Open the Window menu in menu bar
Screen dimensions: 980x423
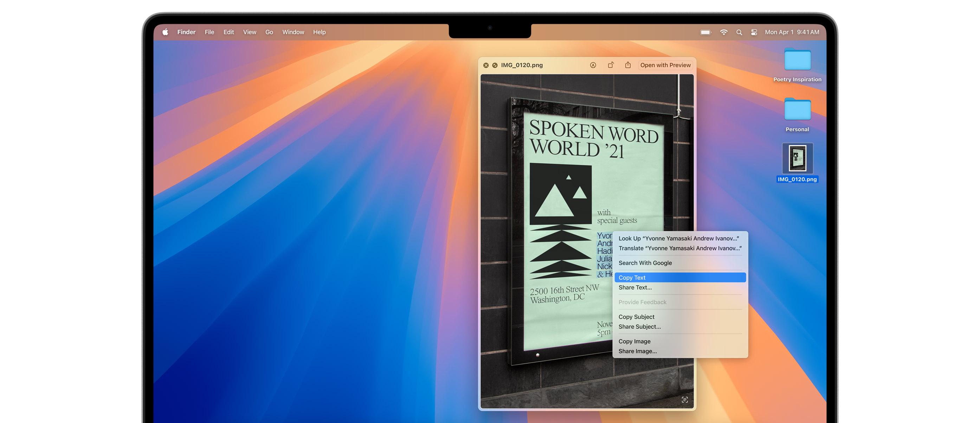coord(293,32)
